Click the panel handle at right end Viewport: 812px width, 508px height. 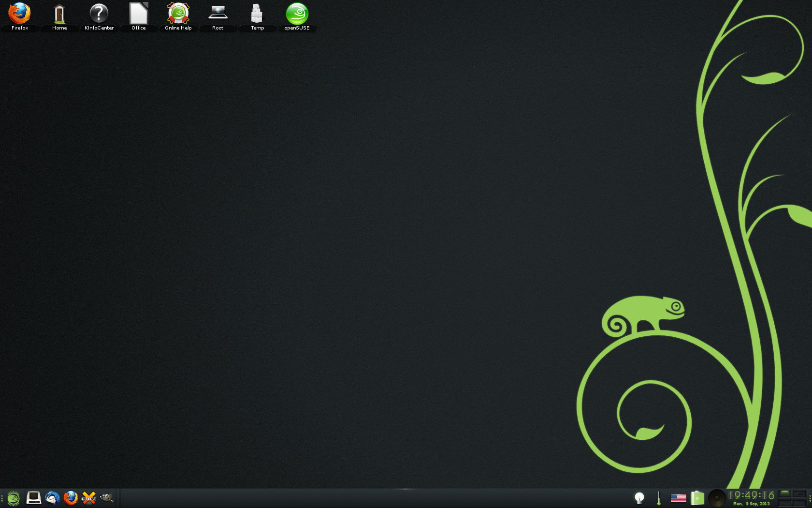coord(810,498)
